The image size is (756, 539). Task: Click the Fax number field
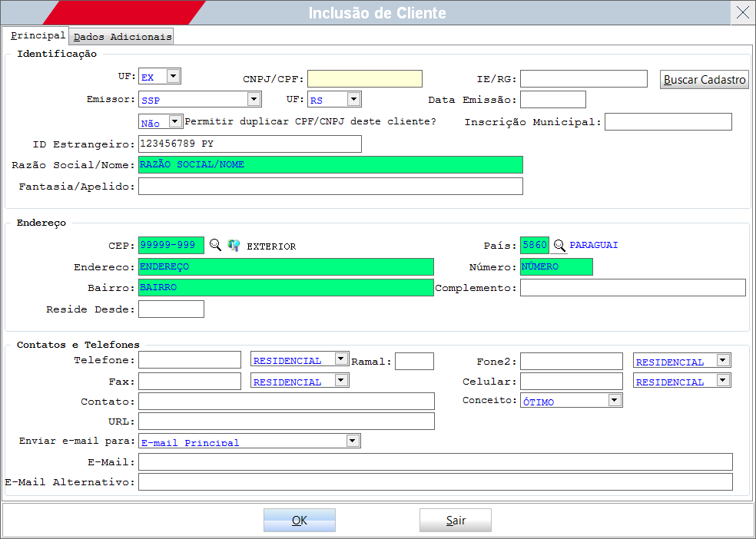point(190,382)
